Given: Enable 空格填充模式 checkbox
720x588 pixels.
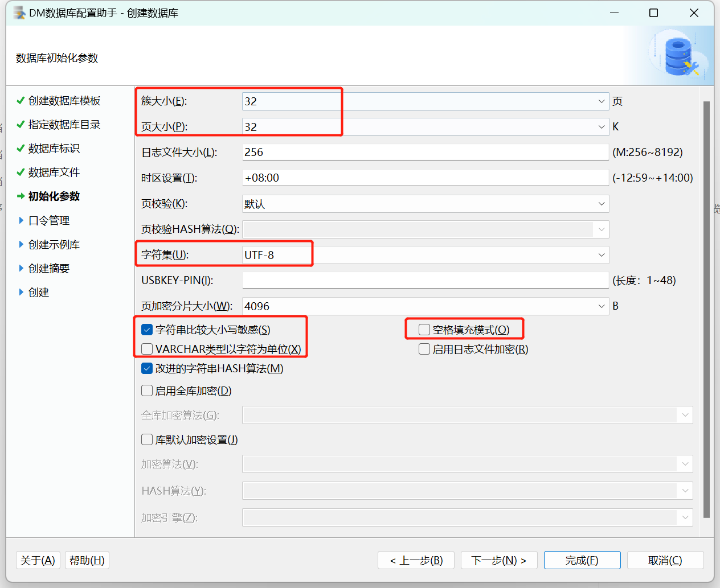Looking at the screenshot, I should point(424,330).
